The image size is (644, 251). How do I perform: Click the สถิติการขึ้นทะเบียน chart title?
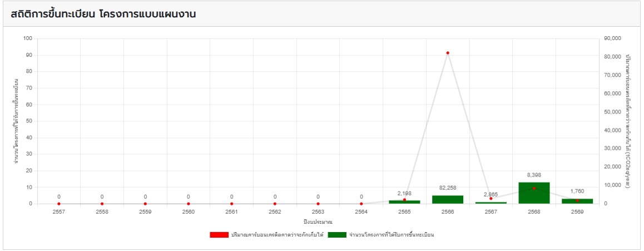[x=103, y=14]
